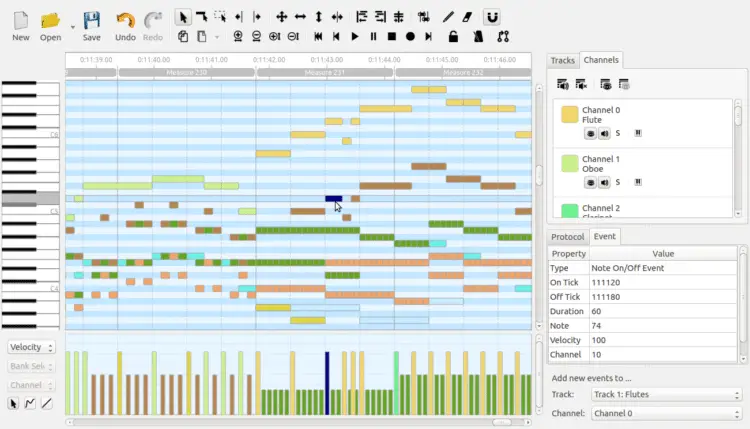Click the freehand curve tool below Velocity
This screenshot has height=429, width=750.
(30, 403)
